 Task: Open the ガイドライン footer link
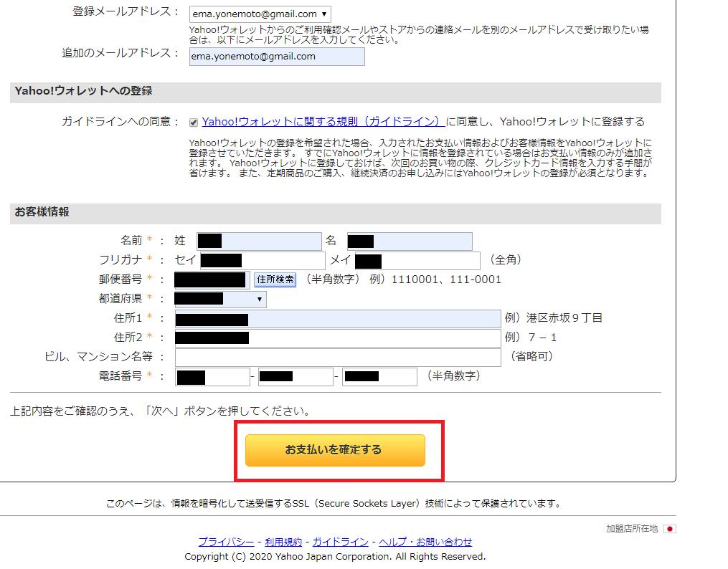pyautogui.click(x=340, y=542)
